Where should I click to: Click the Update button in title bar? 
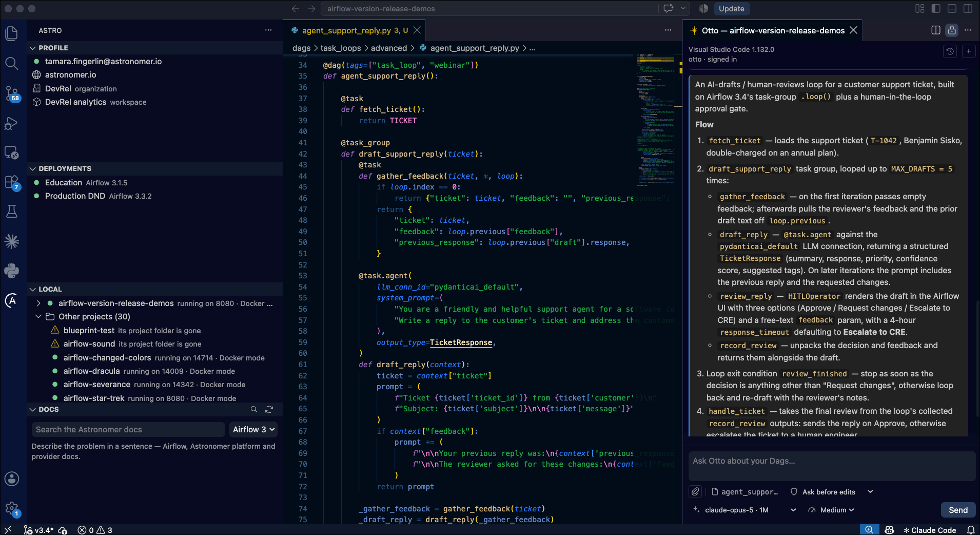point(731,9)
